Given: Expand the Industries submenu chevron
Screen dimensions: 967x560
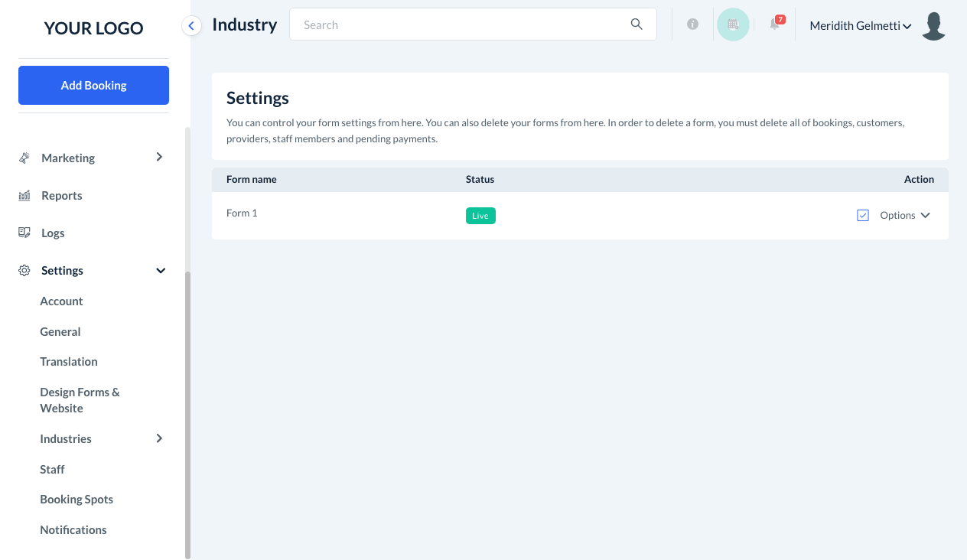Looking at the screenshot, I should point(159,438).
